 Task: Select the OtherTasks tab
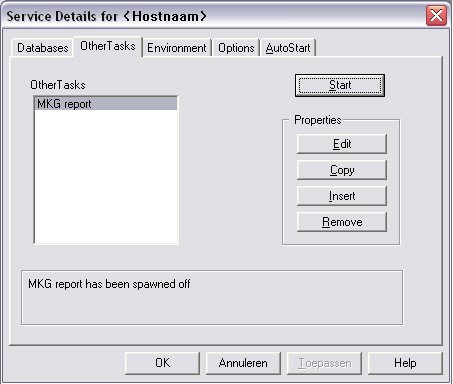point(108,46)
